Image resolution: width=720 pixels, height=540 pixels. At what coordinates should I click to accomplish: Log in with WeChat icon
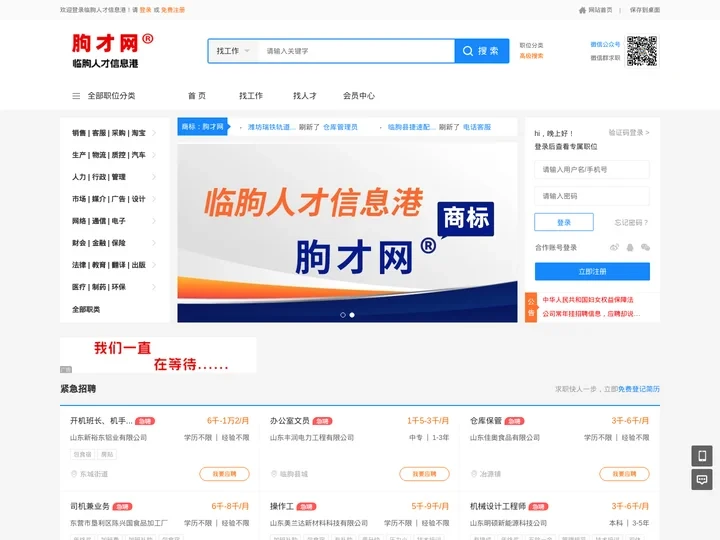coord(645,248)
